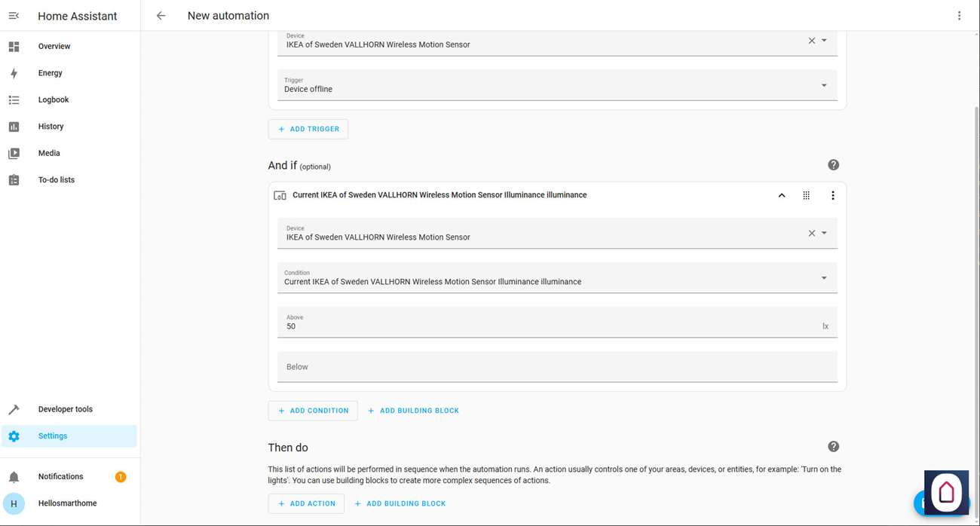Viewport: 980px width, 526px height.
Task: Open the illuminance condition's three-dot menu
Action: tap(832, 195)
